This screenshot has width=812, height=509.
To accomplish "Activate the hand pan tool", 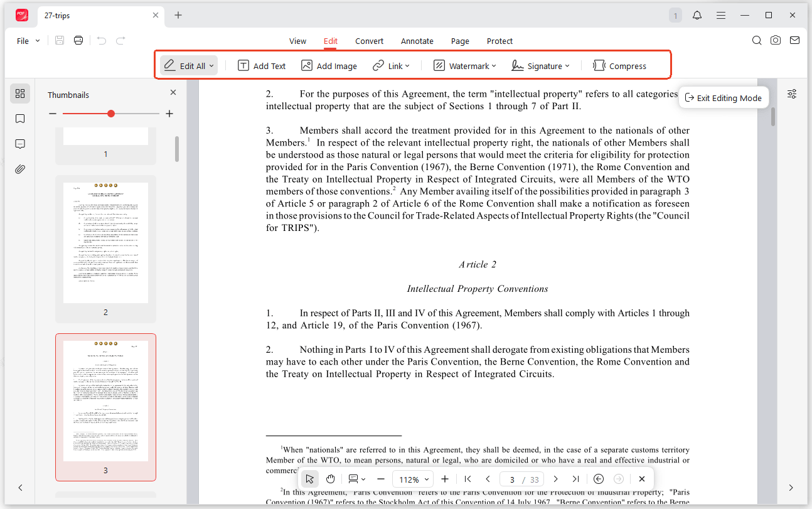I will pos(330,479).
